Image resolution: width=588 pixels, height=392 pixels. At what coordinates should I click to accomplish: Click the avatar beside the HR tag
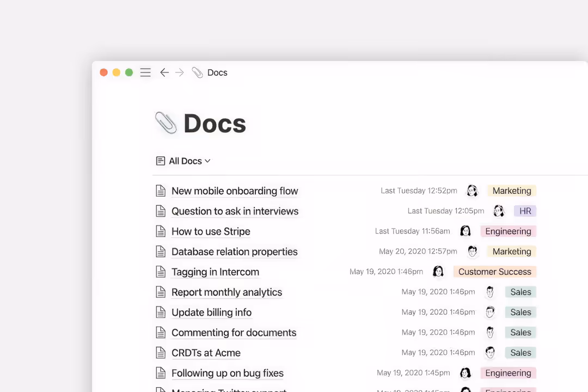click(x=499, y=211)
